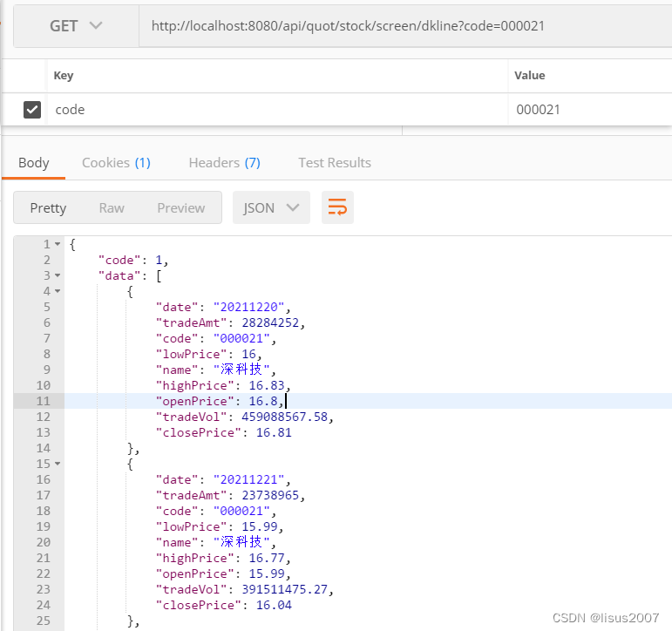
Task: Click the closePrice value 16.81
Action: point(274,432)
